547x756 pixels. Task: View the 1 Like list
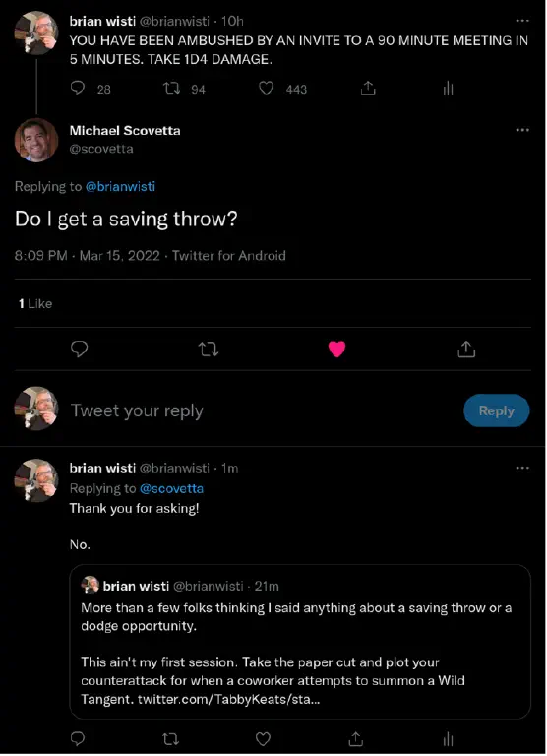[x=35, y=304]
